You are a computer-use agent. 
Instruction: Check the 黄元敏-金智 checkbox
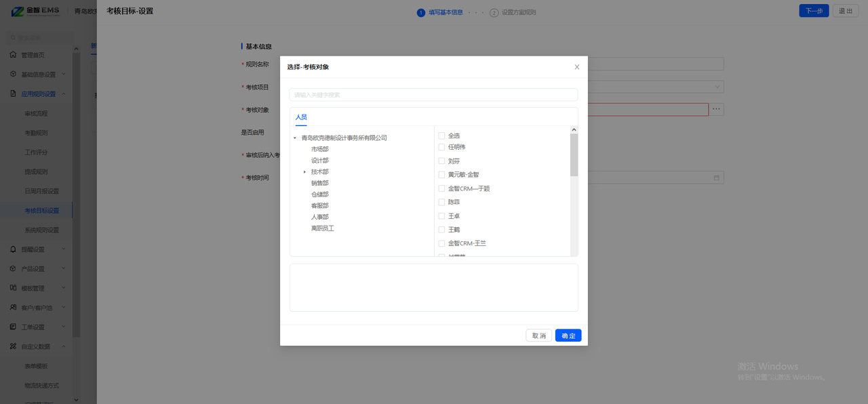(441, 174)
